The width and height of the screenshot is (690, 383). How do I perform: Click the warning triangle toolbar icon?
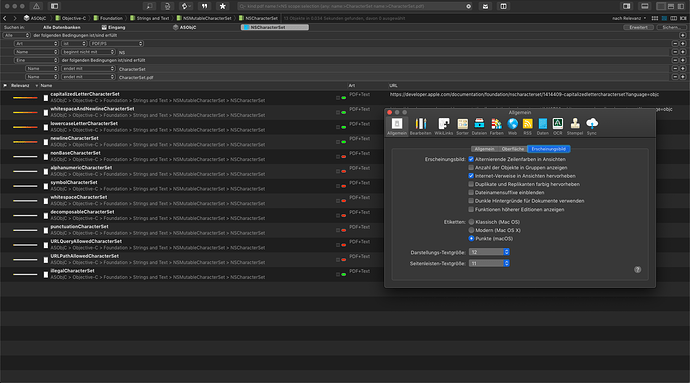37,6
